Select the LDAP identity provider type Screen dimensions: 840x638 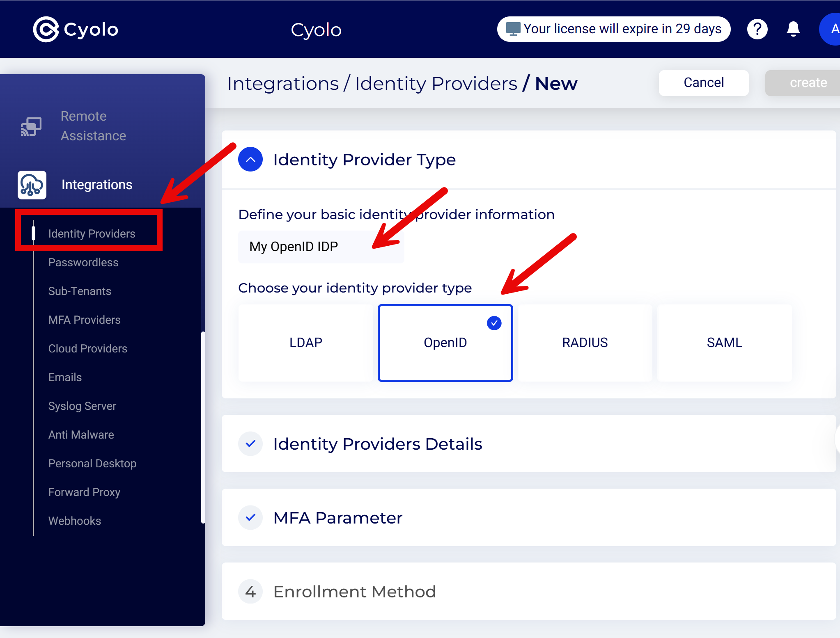coord(305,343)
